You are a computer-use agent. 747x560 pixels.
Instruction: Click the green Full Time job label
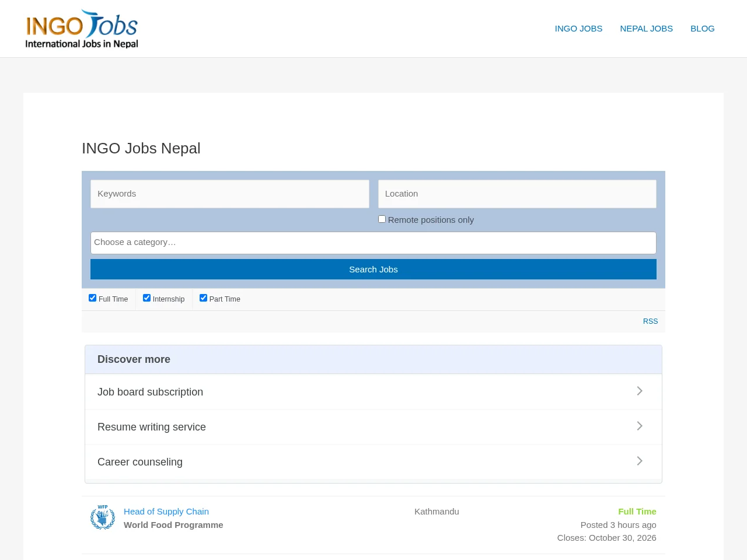coord(637,512)
